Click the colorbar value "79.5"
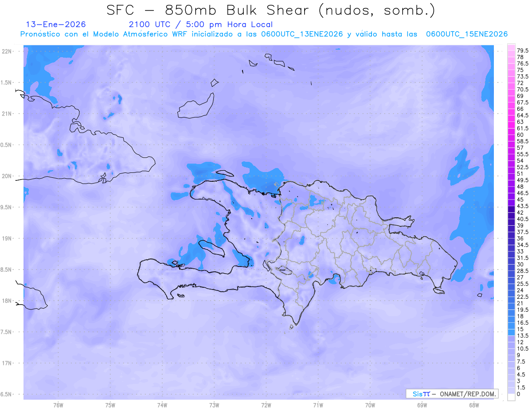 (523, 51)
